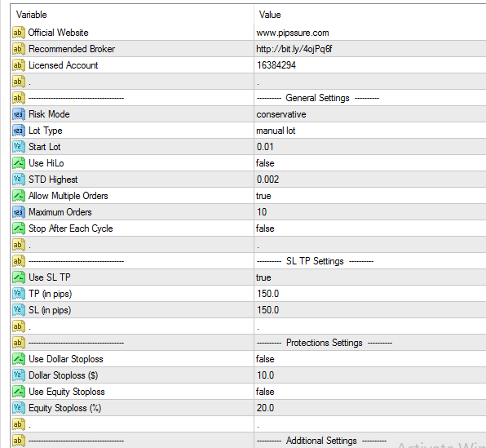
Task: Open the Lot Type manual lot value
Action: [370, 131]
